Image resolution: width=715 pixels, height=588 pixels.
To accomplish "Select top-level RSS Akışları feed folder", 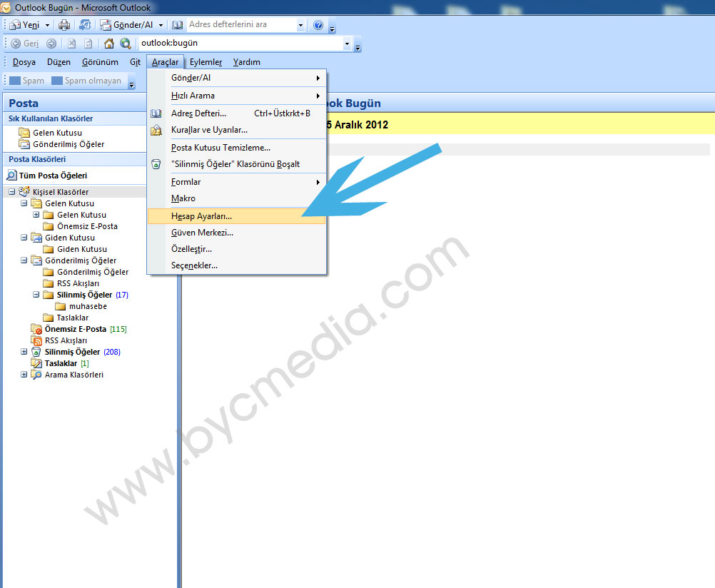I will click(x=59, y=340).
